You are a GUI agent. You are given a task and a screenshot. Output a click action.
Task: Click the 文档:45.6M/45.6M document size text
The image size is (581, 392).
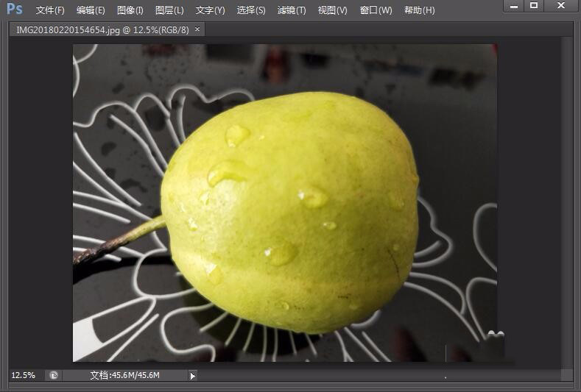pos(125,375)
